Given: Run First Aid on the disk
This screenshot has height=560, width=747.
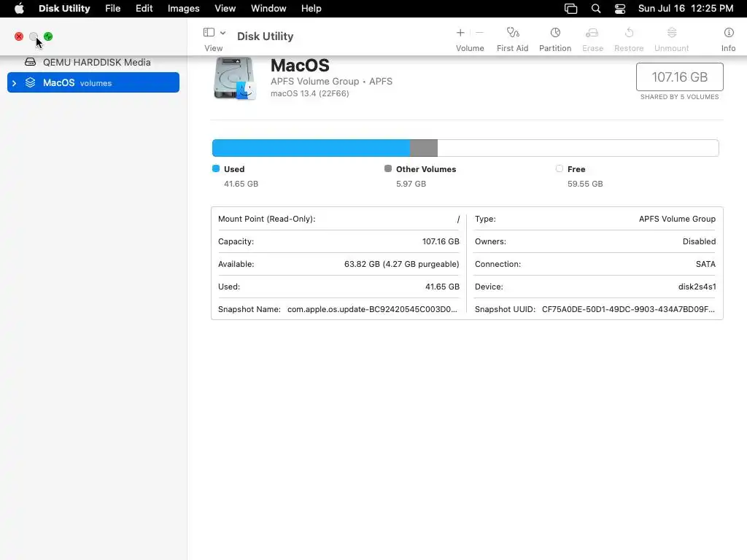Looking at the screenshot, I should pos(513,32).
